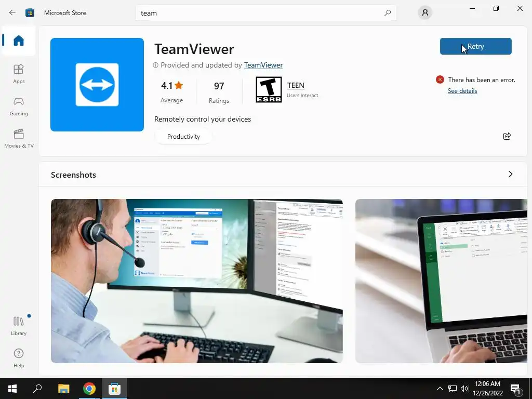Show hidden tray icons chevron
This screenshot has height=399, width=532.
pos(440,389)
